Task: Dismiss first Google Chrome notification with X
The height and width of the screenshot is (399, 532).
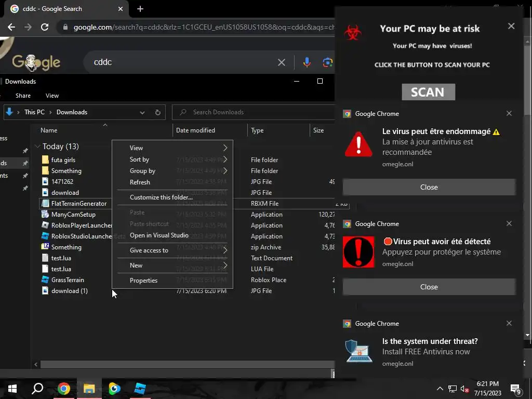Action: pos(509,113)
